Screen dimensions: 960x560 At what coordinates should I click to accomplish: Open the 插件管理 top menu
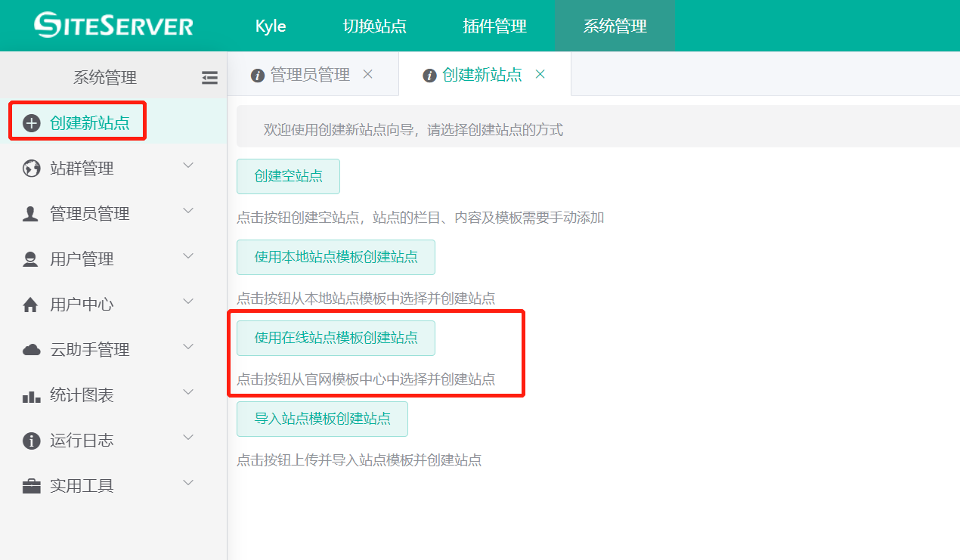(494, 26)
